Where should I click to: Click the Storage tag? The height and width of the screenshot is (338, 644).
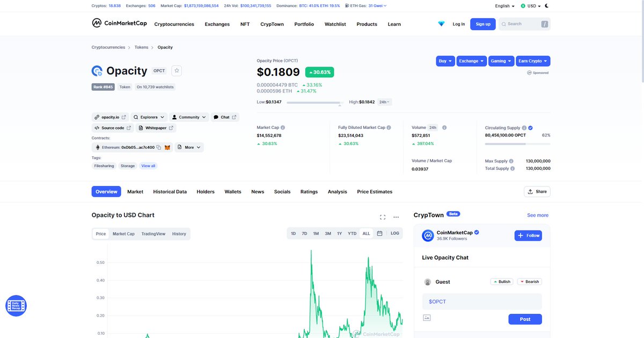[128, 166]
